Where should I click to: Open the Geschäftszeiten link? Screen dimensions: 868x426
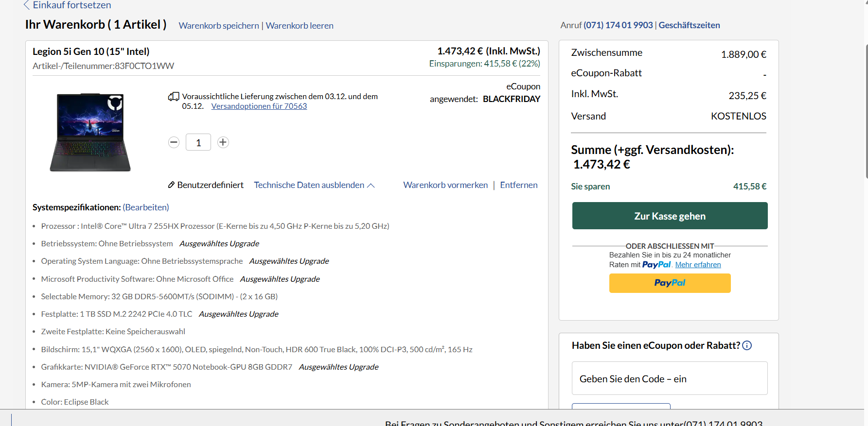click(x=689, y=25)
